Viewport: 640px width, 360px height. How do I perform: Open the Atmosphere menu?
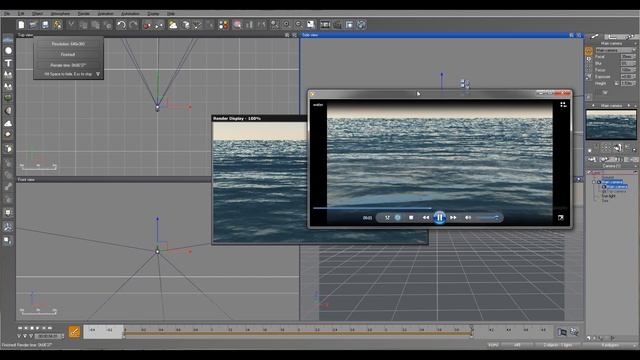tap(60, 13)
